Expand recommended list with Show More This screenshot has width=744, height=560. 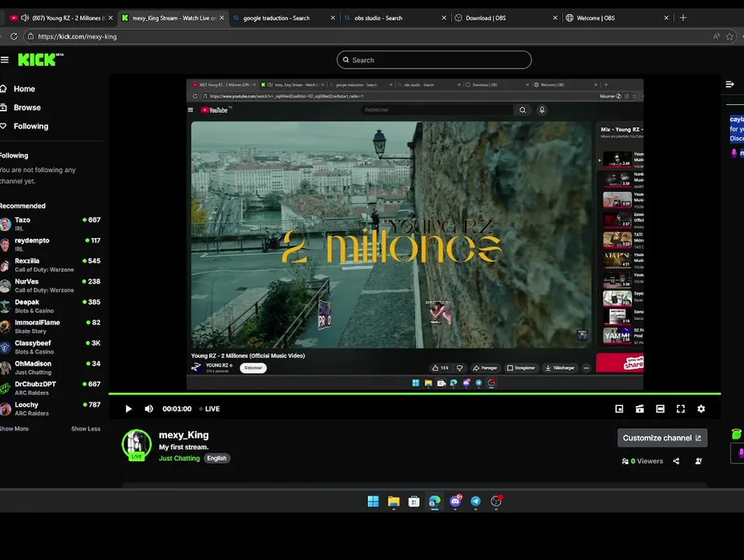point(14,429)
